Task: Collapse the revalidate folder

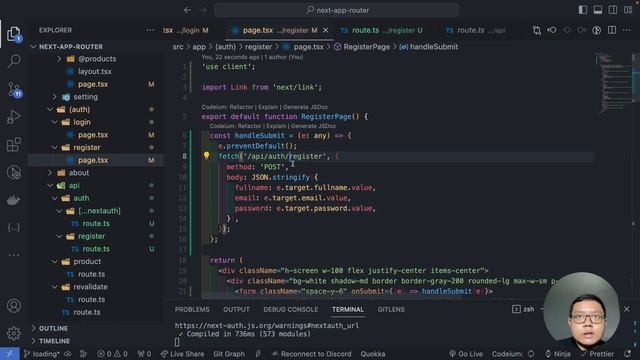Action: 55,287
